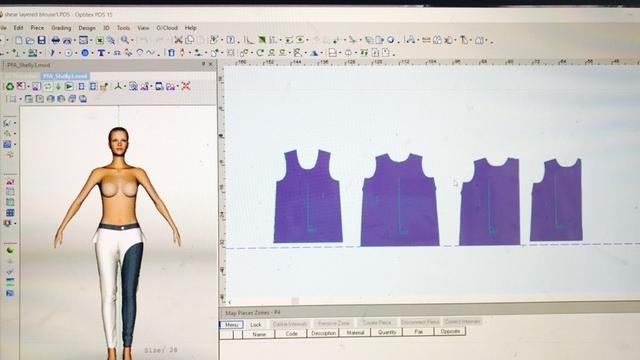Image resolution: width=640 pixels, height=360 pixels.
Task: Click the Opposite column header
Action: 450,331
